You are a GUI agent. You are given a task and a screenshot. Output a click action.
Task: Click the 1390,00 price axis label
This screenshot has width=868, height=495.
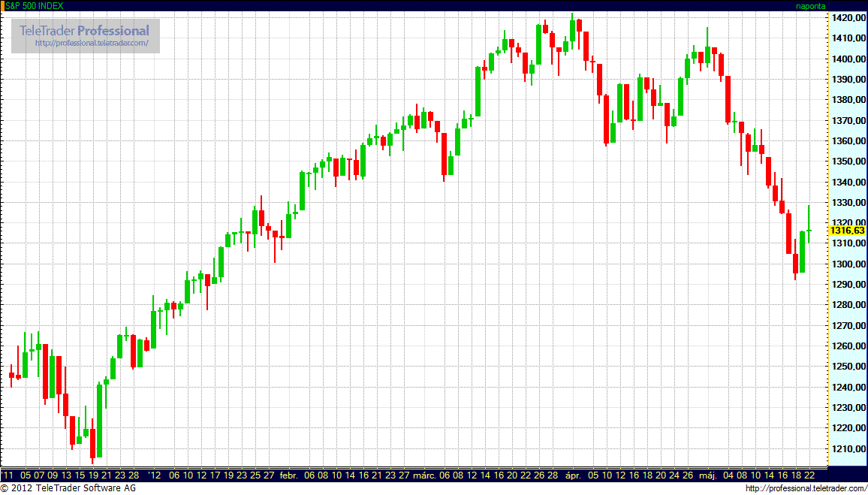tap(848, 79)
